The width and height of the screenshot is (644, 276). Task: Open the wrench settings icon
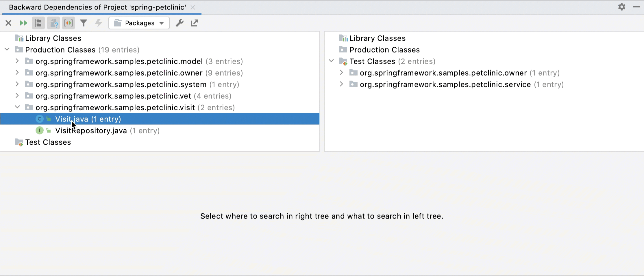pyautogui.click(x=179, y=23)
